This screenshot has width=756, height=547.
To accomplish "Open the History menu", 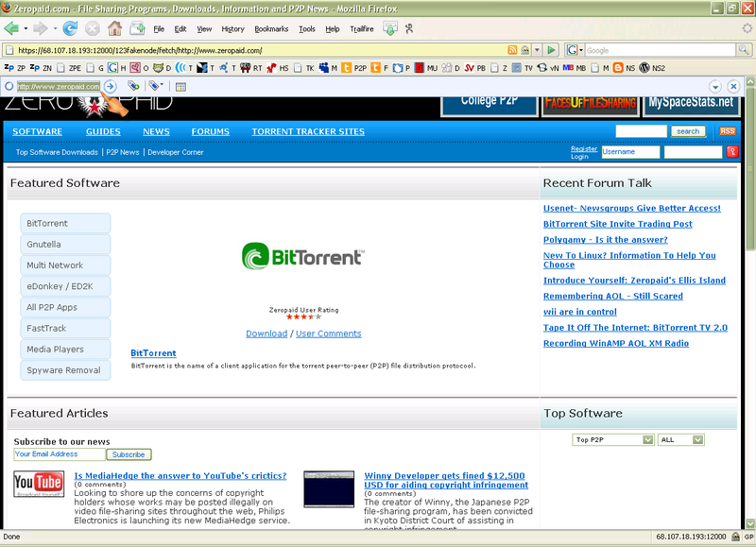I will tap(232, 29).
